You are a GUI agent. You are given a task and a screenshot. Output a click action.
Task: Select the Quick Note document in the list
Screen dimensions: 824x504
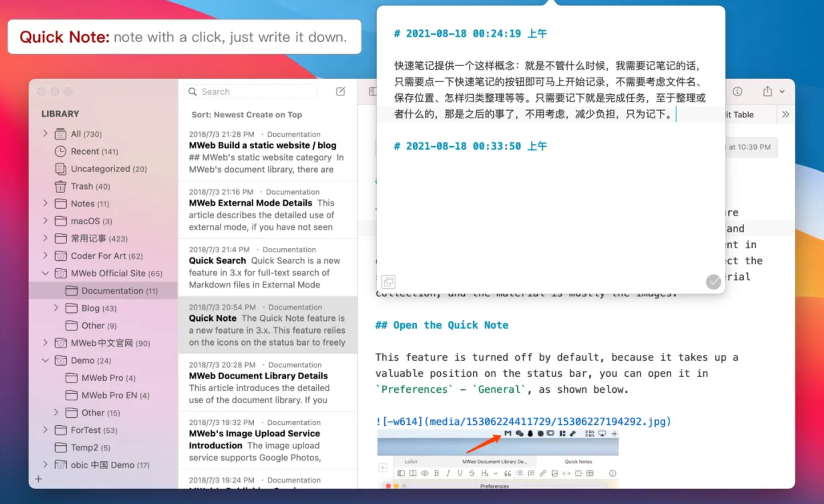tap(268, 325)
